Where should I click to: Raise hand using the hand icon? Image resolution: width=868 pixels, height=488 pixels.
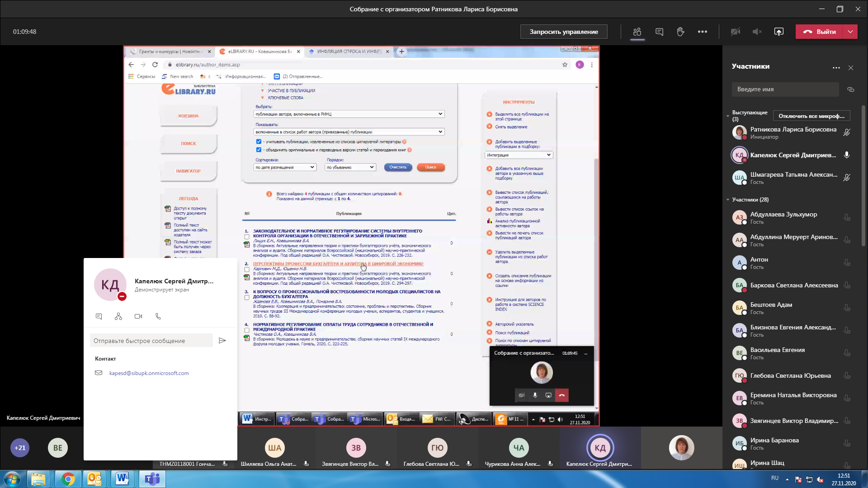680,32
